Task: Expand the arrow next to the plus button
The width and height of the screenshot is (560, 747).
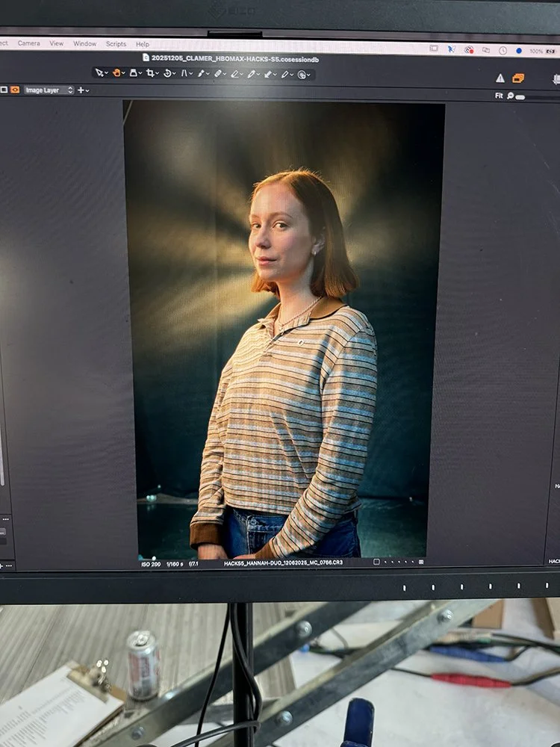Action: click(87, 90)
